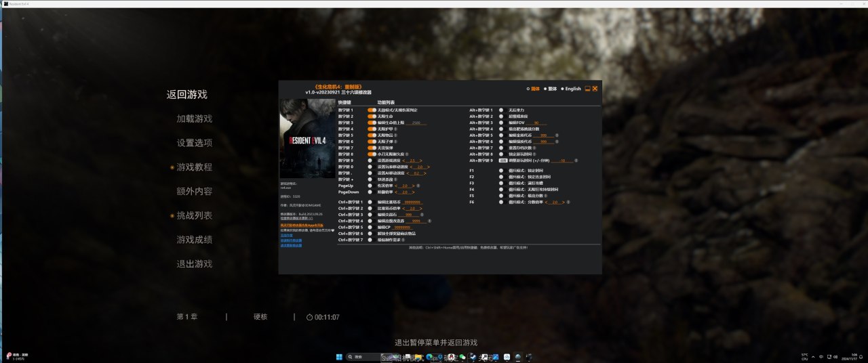Image resolution: width=868 pixels, height=363 pixels.
Task: Toggle 编辑生命值上限 switch on 数字键 3 row
Action: [x=372, y=123]
